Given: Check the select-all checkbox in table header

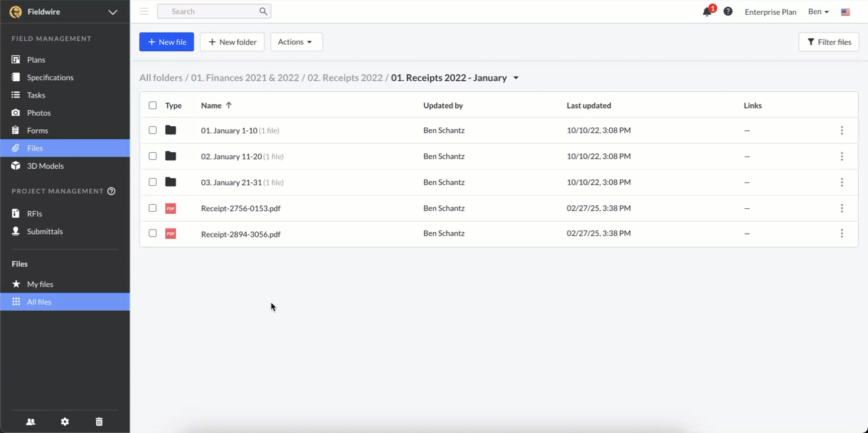Looking at the screenshot, I should point(153,106).
